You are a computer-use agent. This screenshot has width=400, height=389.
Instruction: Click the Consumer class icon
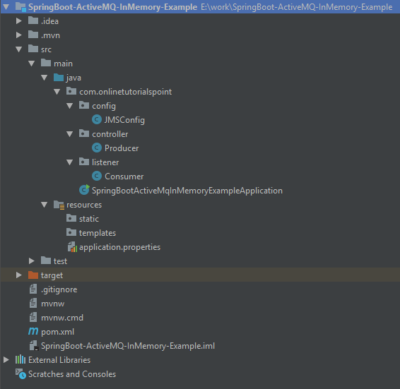(97, 176)
